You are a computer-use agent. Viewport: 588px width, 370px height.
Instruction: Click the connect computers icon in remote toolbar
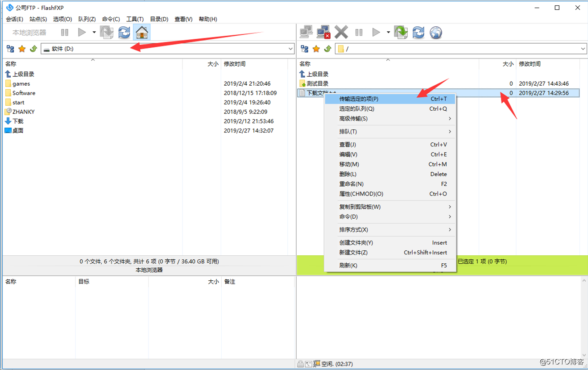306,32
